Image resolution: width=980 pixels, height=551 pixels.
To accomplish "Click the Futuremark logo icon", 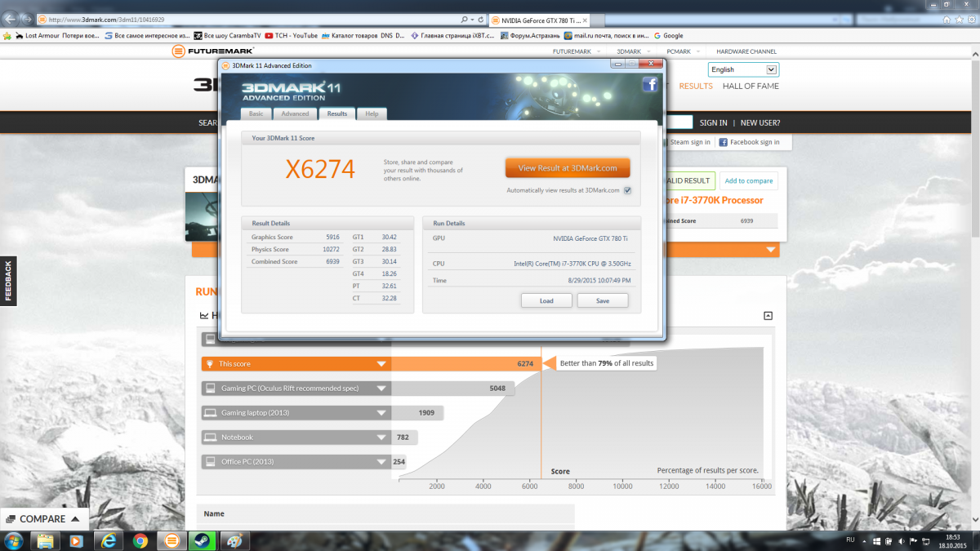I will pyautogui.click(x=179, y=51).
